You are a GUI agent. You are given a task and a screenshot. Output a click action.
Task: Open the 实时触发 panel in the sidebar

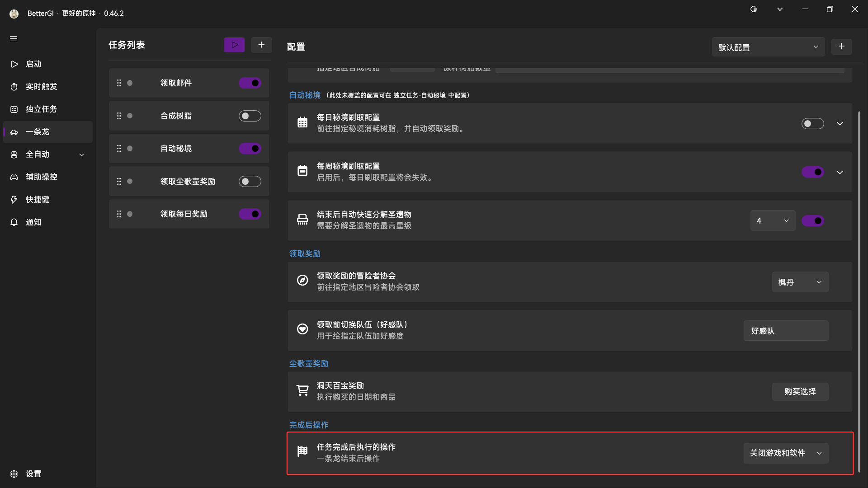pyautogui.click(x=41, y=86)
